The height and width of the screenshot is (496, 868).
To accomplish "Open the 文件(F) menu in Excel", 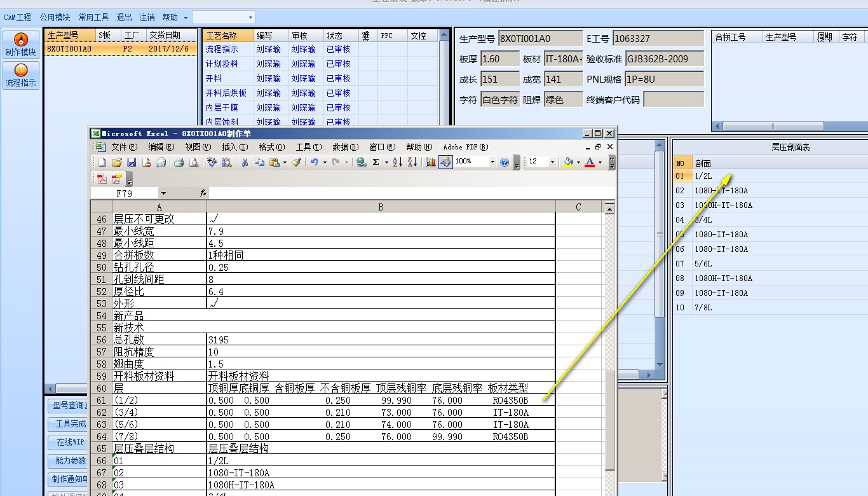I will (x=124, y=147).
